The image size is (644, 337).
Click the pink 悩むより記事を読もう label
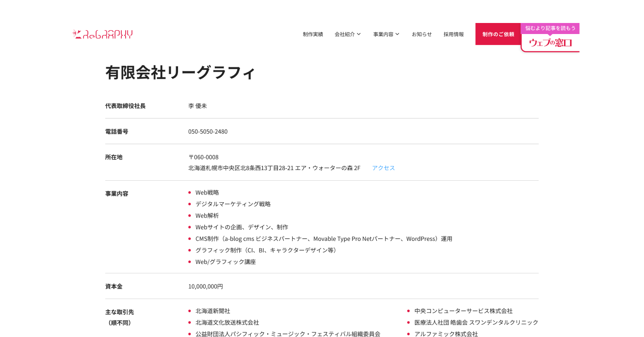(x=550, y=28)
